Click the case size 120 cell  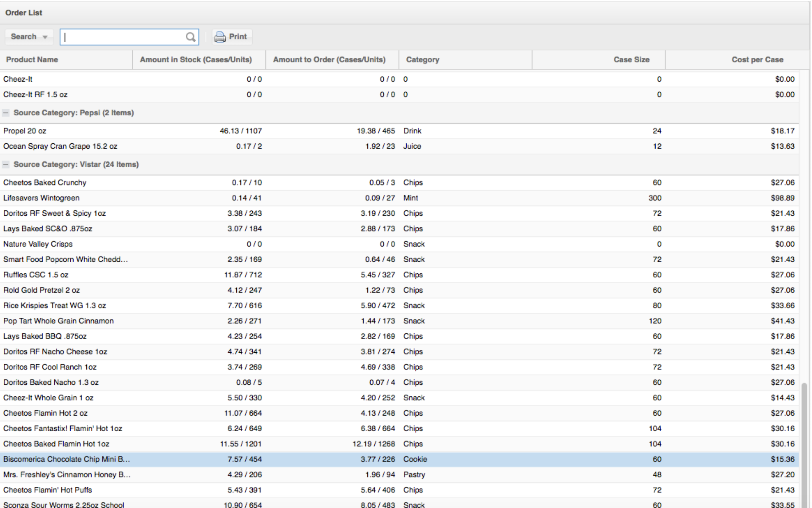[x=655, y=321]
